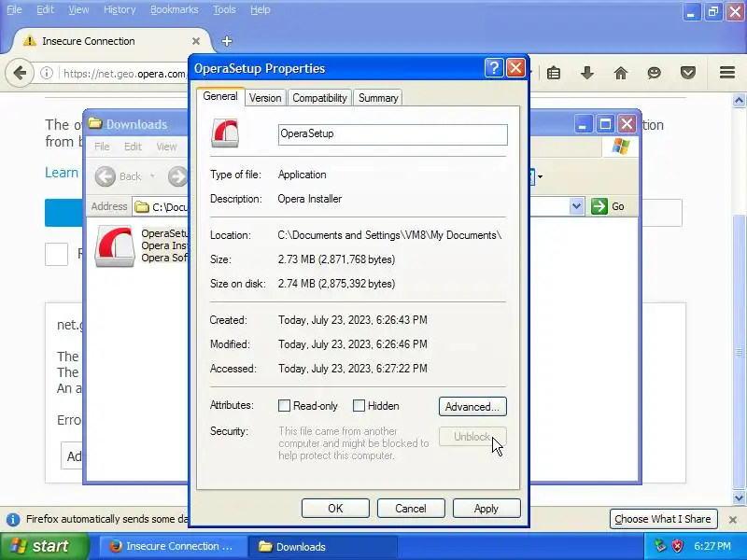Close the Insecure Connection tab
747x560 pixels.
coord(196,41)
